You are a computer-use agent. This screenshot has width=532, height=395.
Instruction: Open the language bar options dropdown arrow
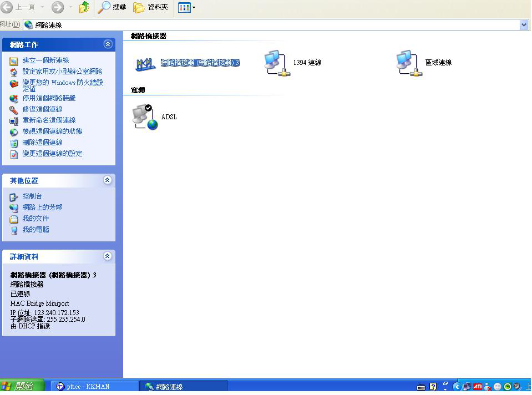445,389
